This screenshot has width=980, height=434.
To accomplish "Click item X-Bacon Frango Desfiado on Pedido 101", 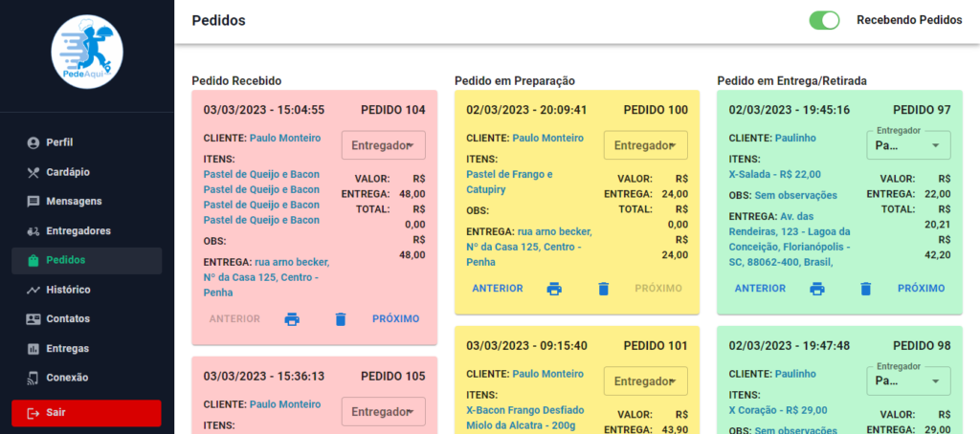I will pos(525,410).
